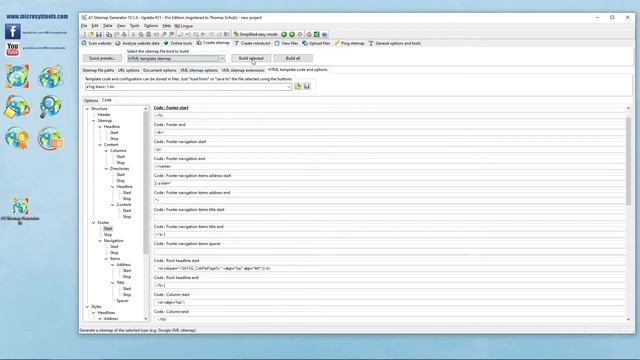This screenshot has height=360, width=640.
Task: Collapse the Title tree node
Action: [x=113, y=282]
